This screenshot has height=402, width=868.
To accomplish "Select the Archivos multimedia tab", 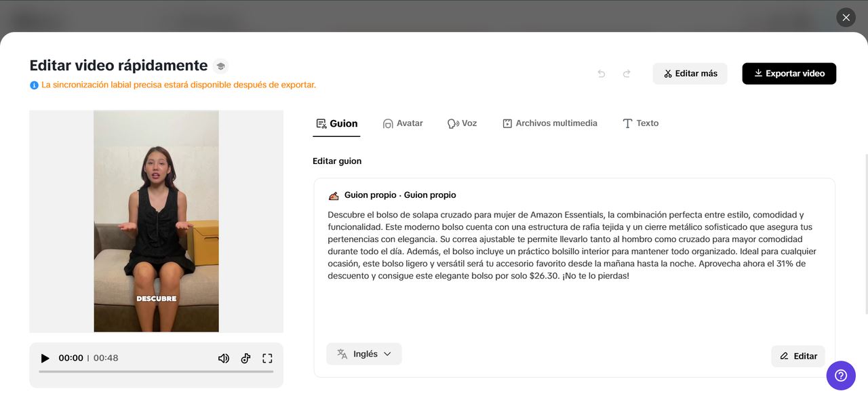I will pos(549,123).
